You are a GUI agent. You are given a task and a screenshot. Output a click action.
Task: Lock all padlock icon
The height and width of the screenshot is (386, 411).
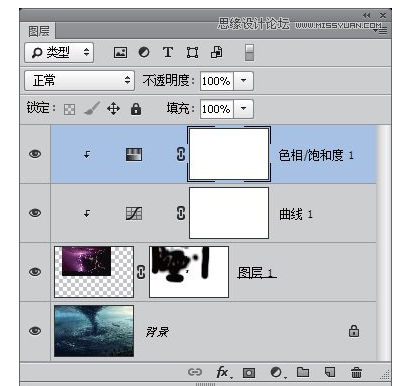point(136,109)
